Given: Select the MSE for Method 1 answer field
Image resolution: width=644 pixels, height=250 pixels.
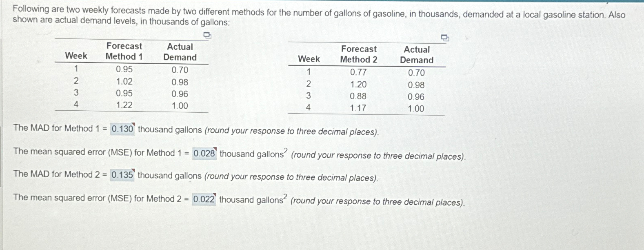Looking at the screenshot, I should (204, 153).
